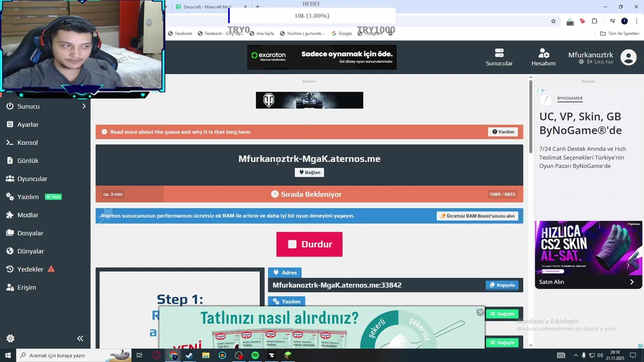This screenshot has width=644, height=362.
Task: Open Tüm Yer İşaretleri bookmarks folder
Action: (x=620, y=34)
